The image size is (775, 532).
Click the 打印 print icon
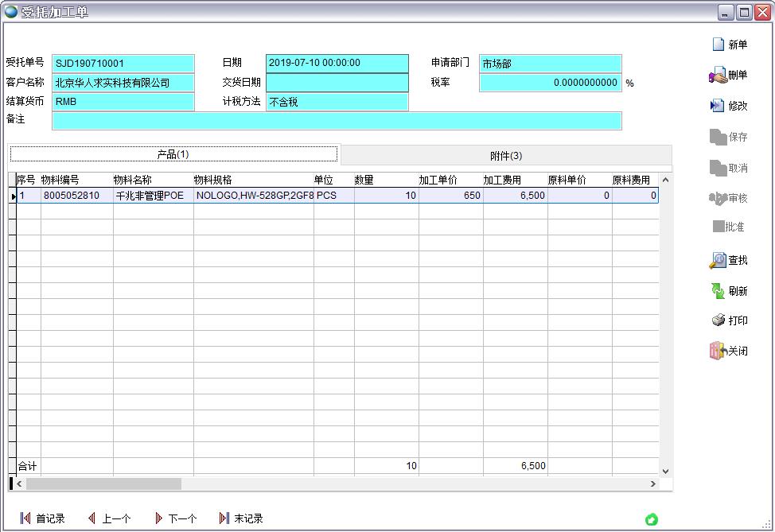(x=733, y=320)
